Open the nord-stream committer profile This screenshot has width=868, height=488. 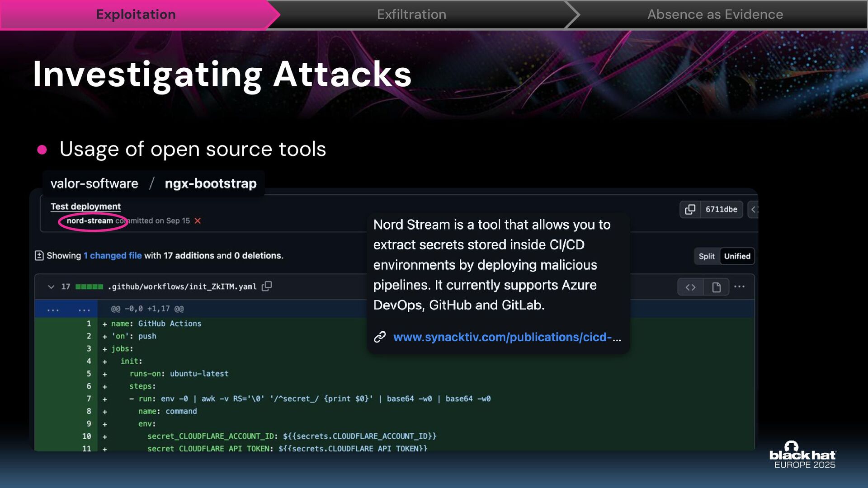(x=90, y=221)
